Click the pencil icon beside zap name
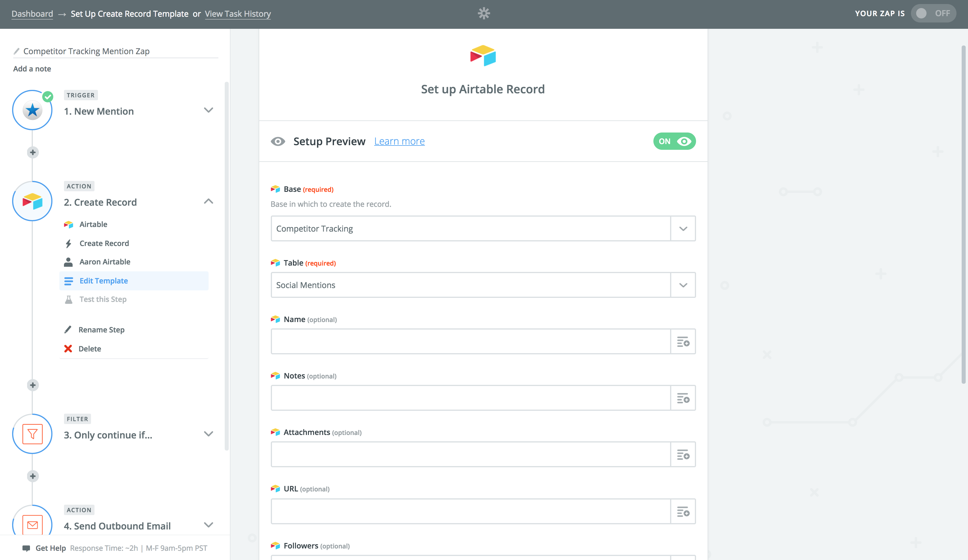The image size is (968, 560). 16,51
